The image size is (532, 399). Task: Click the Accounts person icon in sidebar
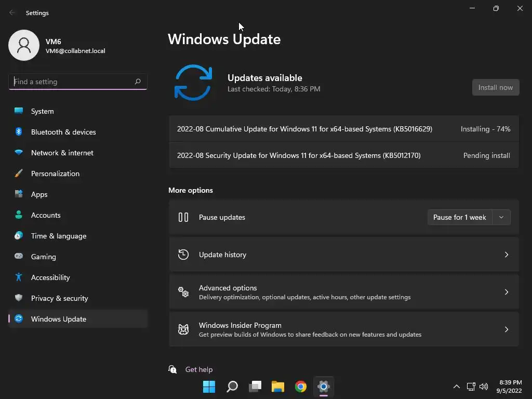click(19, 215)
